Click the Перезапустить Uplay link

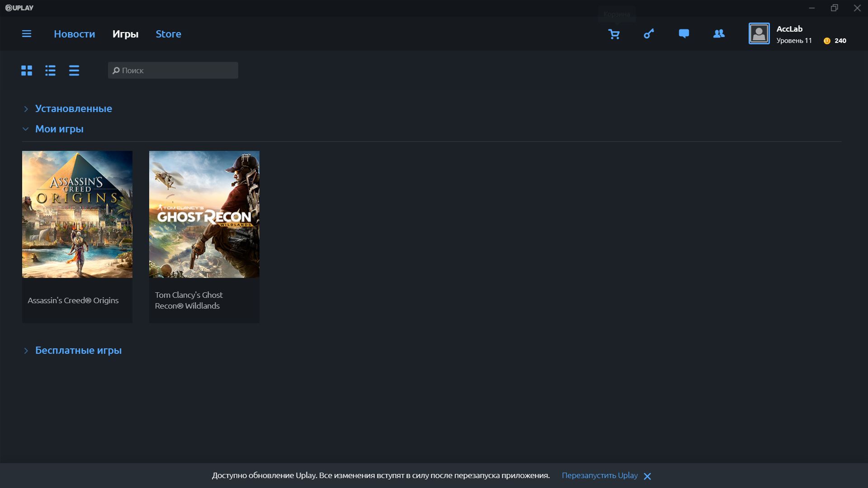tap(599, 475)
